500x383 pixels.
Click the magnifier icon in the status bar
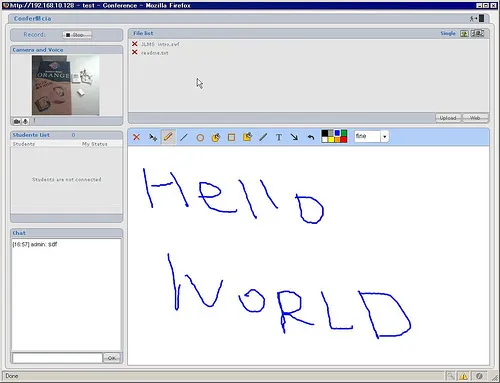point(450,376)
